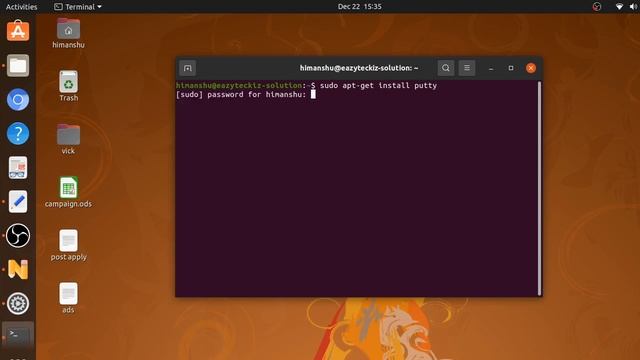The image size is (640, 360).
Task: Click the himanshu@eazyteckiz-solution prompt text
Action: tap(239, 85)
